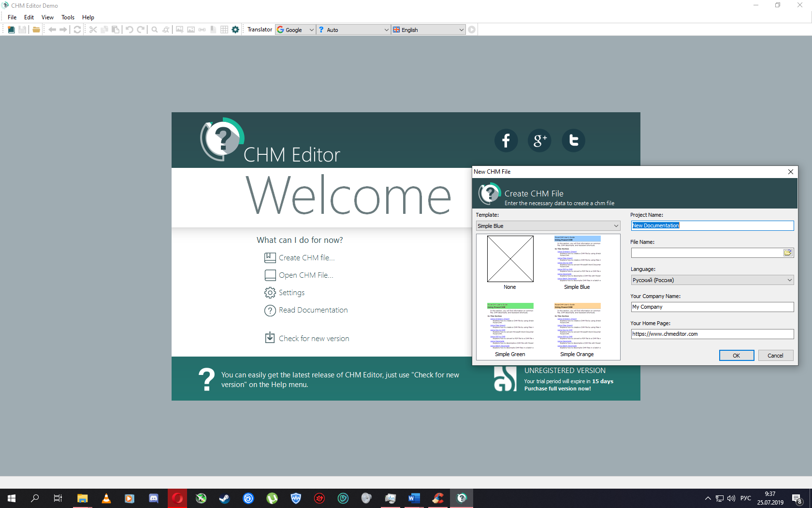812x508 pixels.
Task: Select the Simple Orange template thumbnail
Action: click(x=577, y=330)
